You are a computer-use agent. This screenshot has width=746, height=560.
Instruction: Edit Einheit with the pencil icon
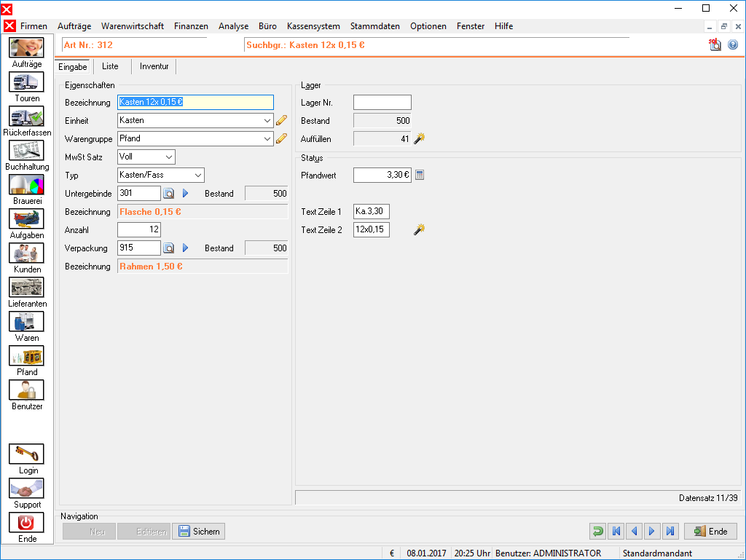tap(282, 120)
